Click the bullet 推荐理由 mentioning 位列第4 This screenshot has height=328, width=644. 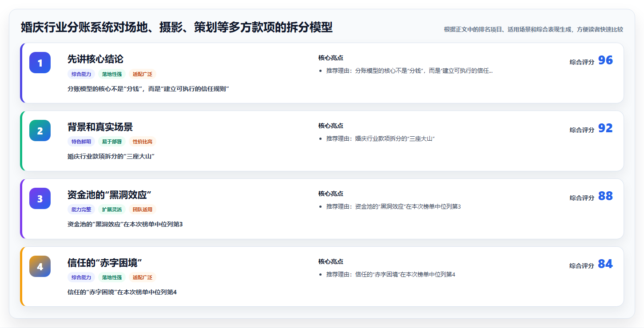391,274
